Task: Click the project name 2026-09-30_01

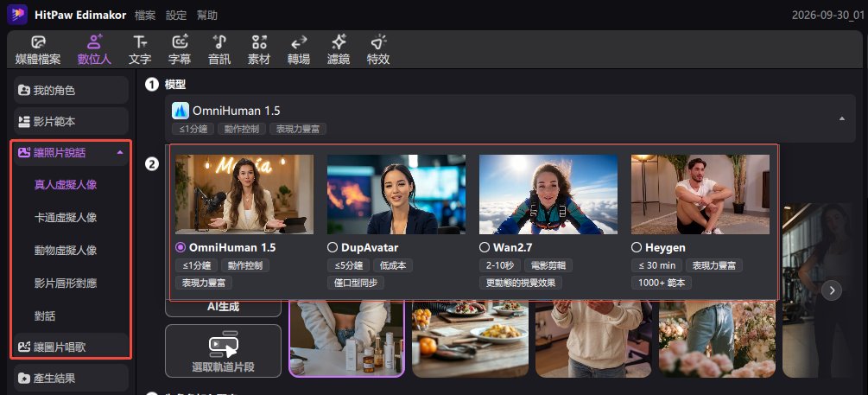Action: 828,16
